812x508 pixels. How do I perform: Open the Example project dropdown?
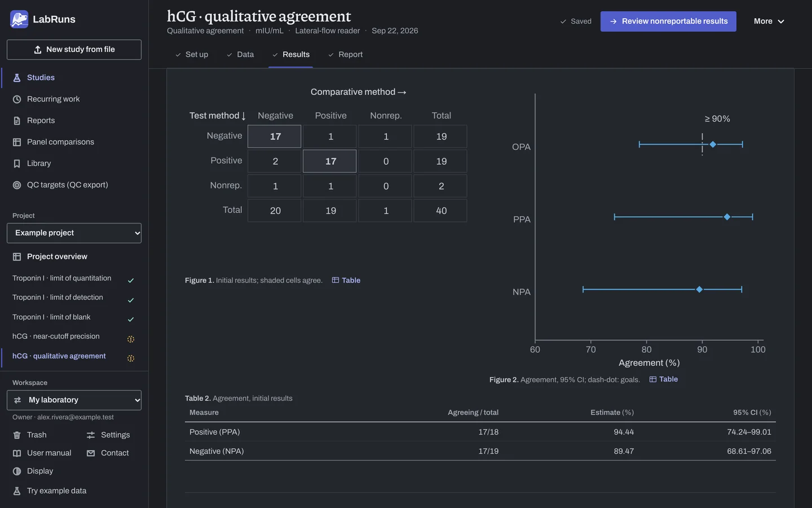pos(74,233)
